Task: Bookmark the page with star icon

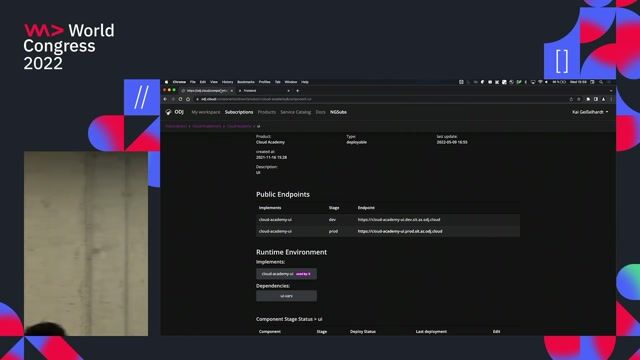Action: [579, 99]
